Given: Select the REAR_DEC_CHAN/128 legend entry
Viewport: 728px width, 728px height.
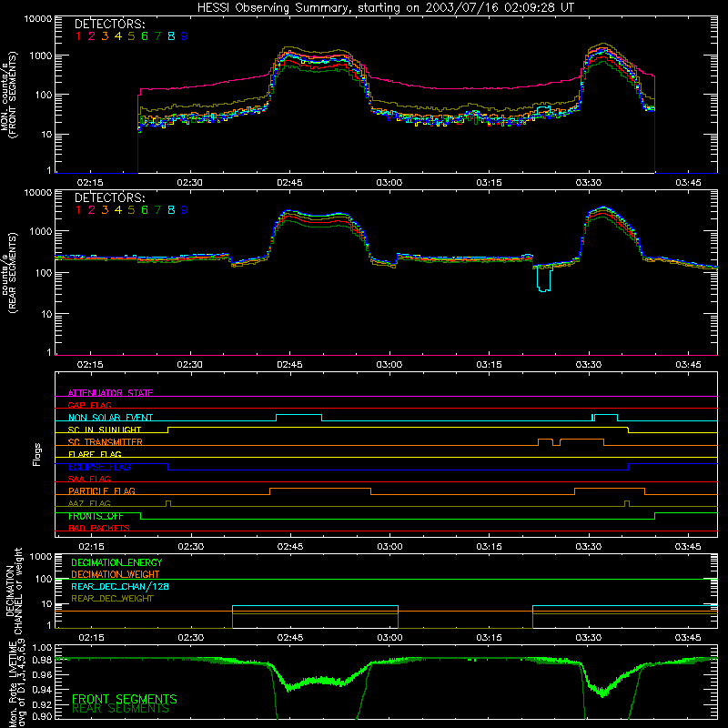Looking at the screenshot, I should 120,586.
